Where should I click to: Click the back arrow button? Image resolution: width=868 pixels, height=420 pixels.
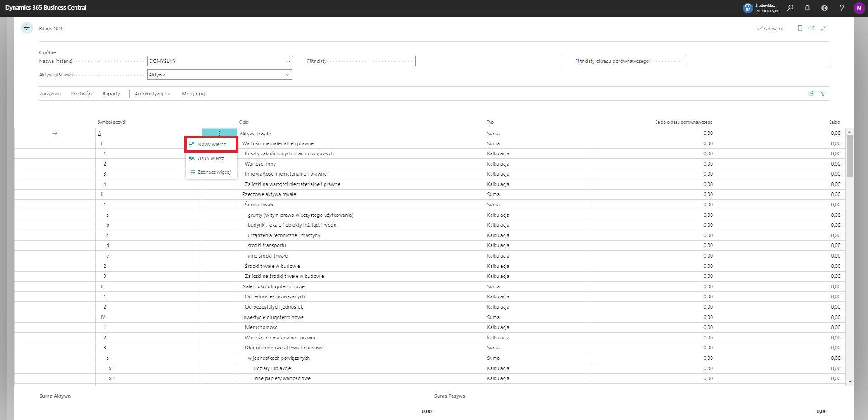click(27, 28)
